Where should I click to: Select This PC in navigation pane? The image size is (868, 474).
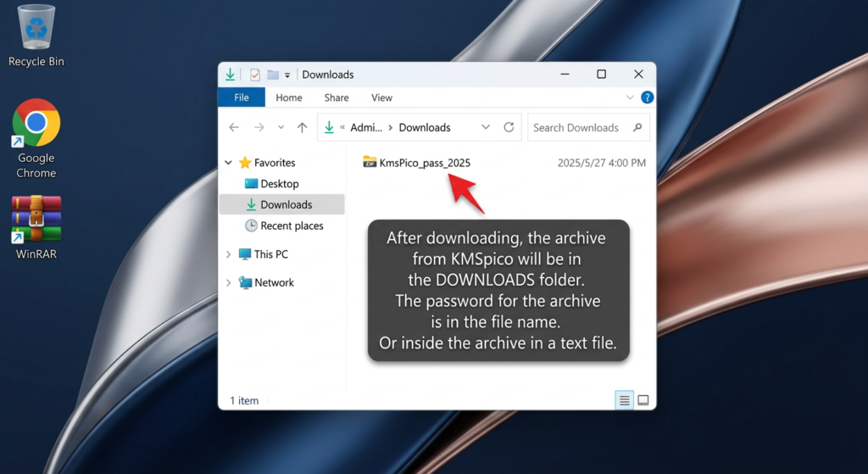[x=263, y=254]
